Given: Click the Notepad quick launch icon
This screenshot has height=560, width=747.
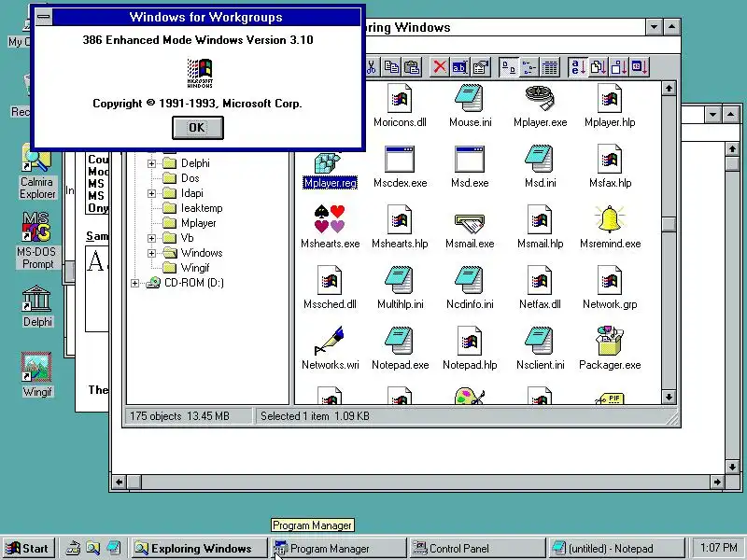Looking at the screenshot, I should tap(113, 549).
